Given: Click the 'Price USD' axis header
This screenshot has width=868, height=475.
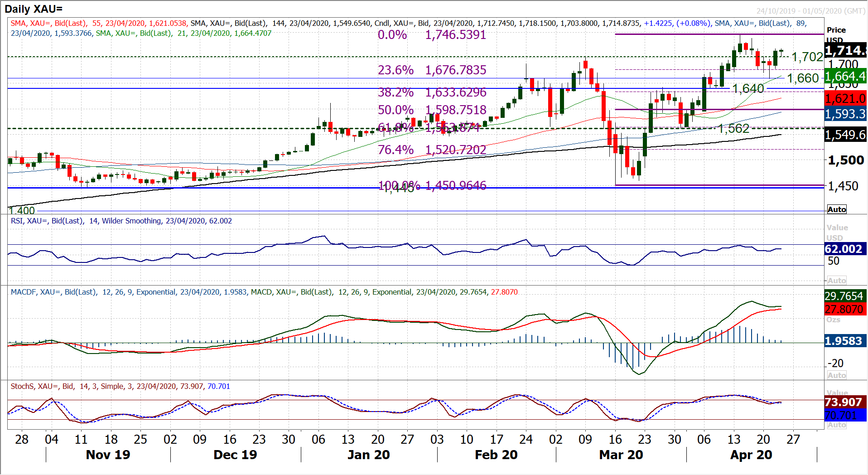Looking at the screenshot, I should point(836,34).
